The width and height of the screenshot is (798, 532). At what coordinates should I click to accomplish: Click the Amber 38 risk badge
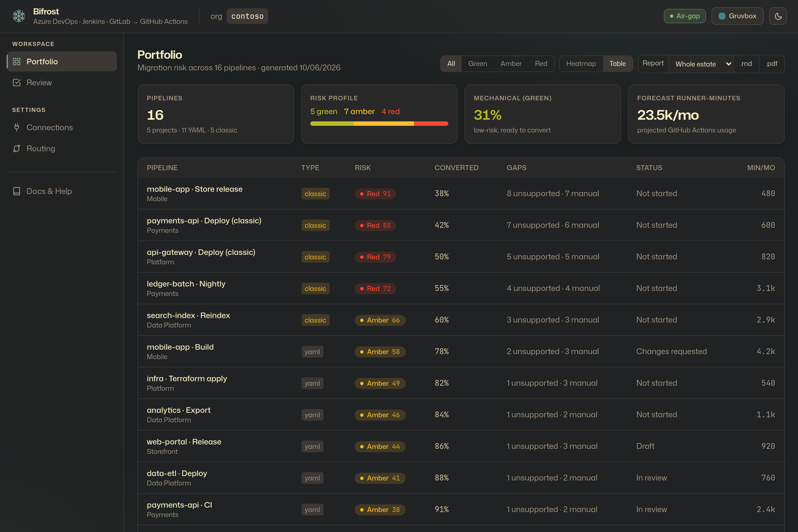[380, 509]
